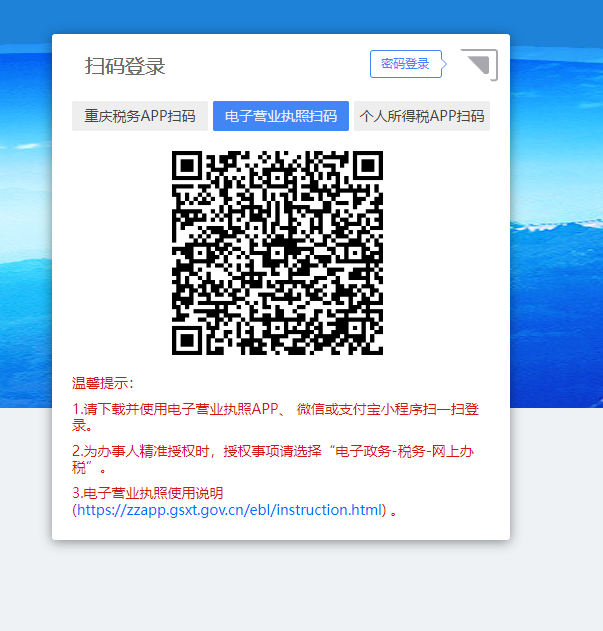
Task: Open the zzapp.gsxt.gov.cn instruction link
Action: point(229,510)
